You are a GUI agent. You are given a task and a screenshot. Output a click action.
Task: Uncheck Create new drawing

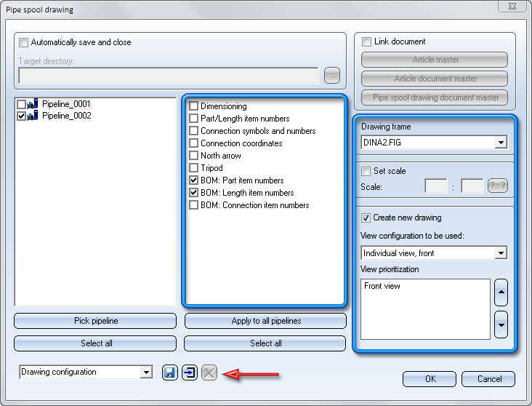(x=366, y=218)
